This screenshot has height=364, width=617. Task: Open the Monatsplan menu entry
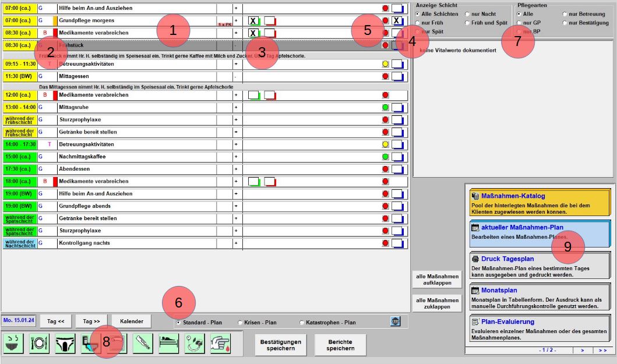pos(538,296)
